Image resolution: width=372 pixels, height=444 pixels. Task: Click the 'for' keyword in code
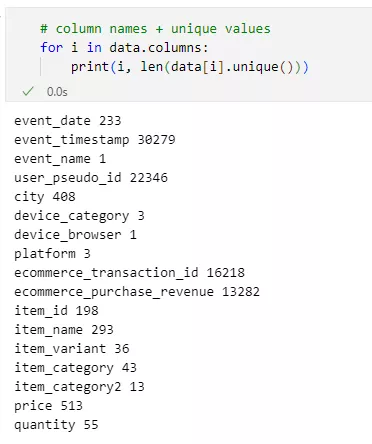(x=51, y=48)
